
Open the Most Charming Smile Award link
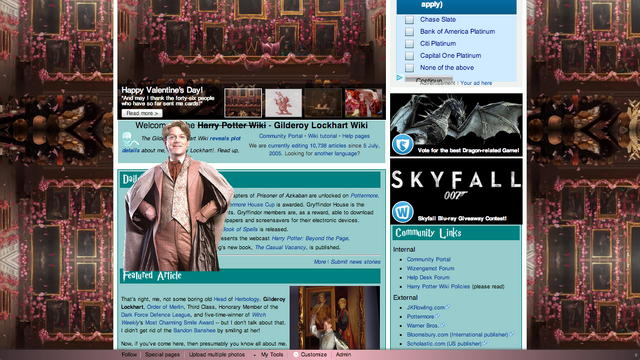pos(180,322)
